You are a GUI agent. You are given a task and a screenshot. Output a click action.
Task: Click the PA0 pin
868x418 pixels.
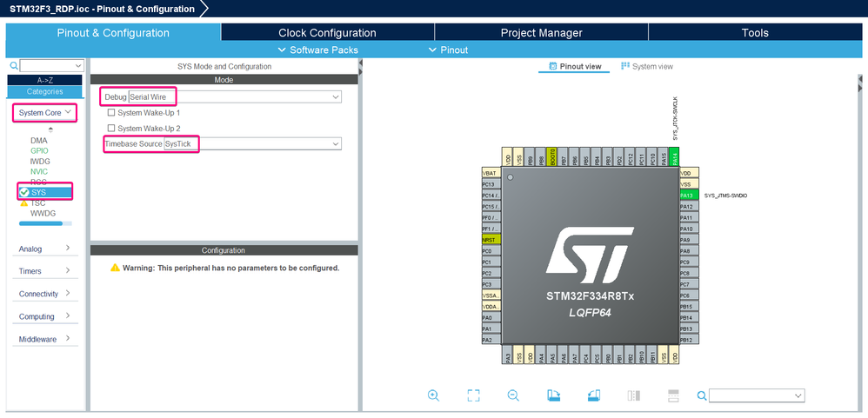click(491, 317)
